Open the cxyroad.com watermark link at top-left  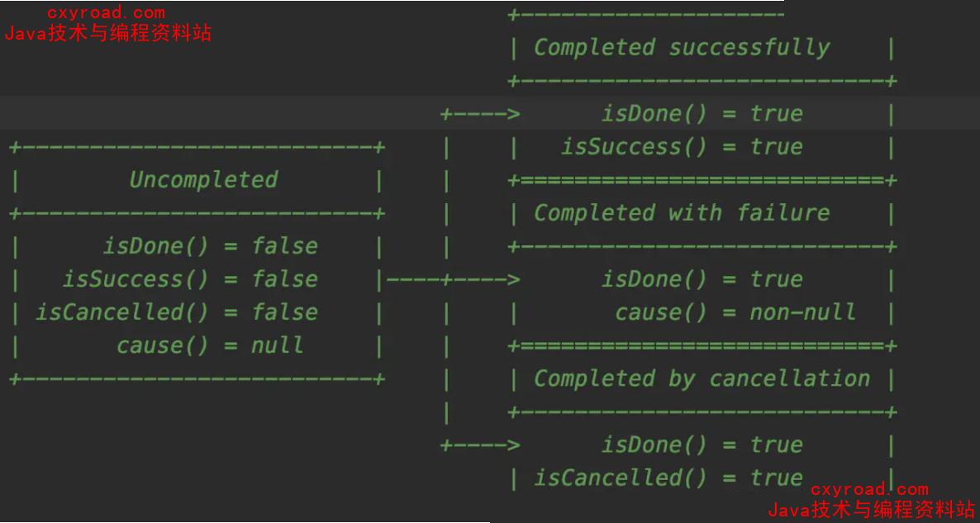click(106, 12)
